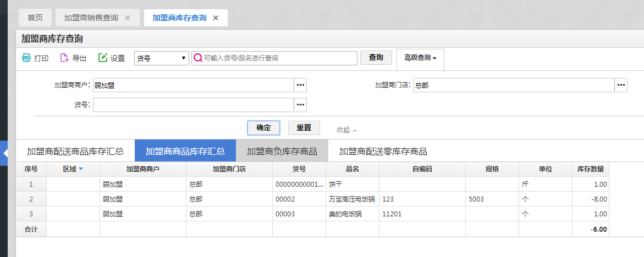
Task: Click the 查询 search button
Action: [x=376, y=57]
